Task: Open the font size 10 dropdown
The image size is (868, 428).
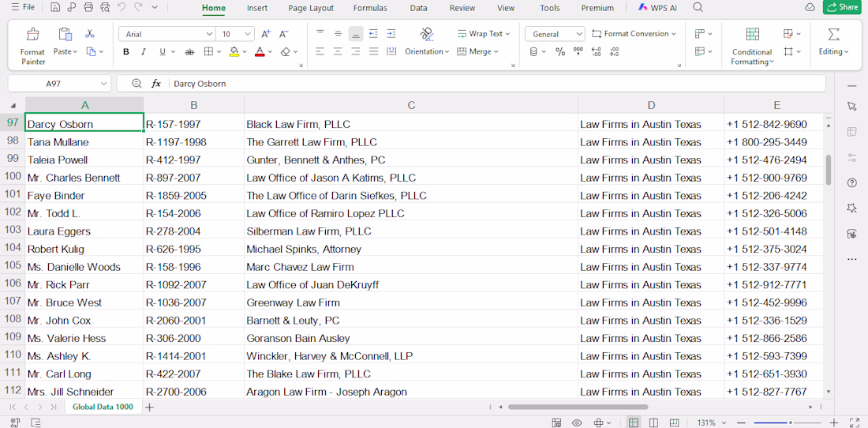Action: tap(248, 34)
